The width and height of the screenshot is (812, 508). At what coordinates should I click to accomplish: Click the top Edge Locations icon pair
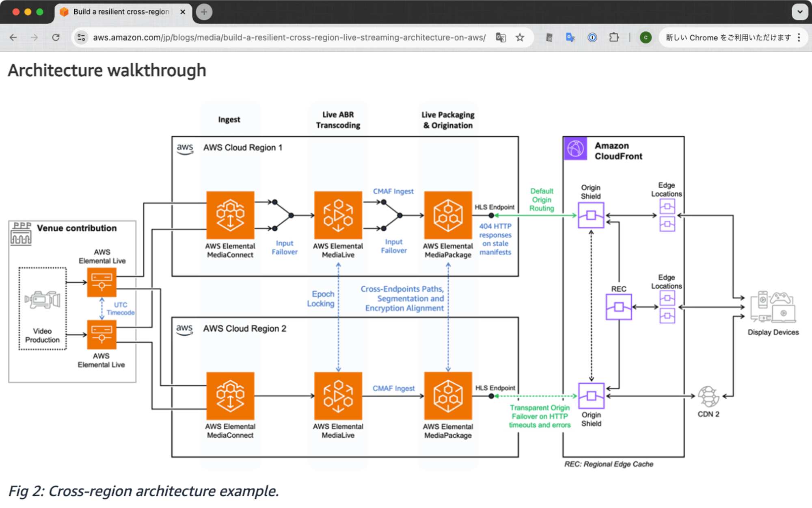click(x=667, y=215)
